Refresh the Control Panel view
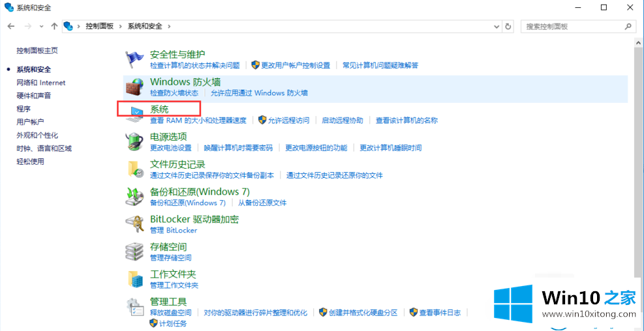This screenshot has height=331, width=644. pos(508,26)
